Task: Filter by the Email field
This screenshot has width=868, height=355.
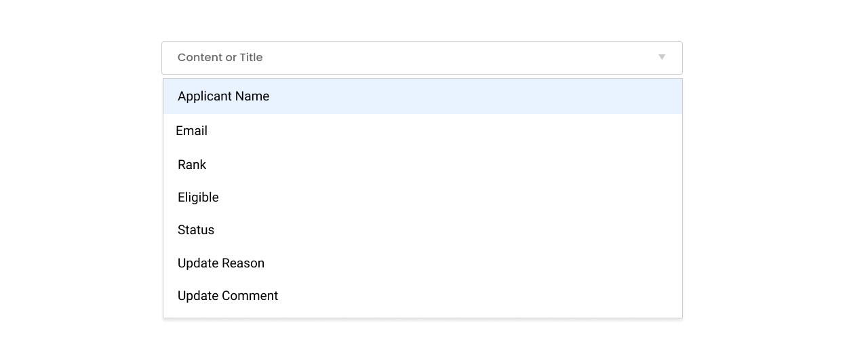Action: tap(192, 131)
